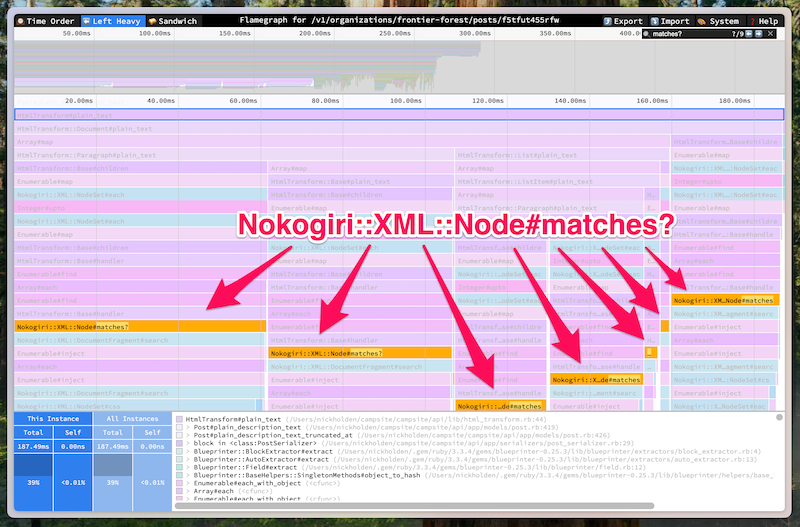Click the stack list horizontal scrollbar
The image size is (800, 527).
(414, 506)
